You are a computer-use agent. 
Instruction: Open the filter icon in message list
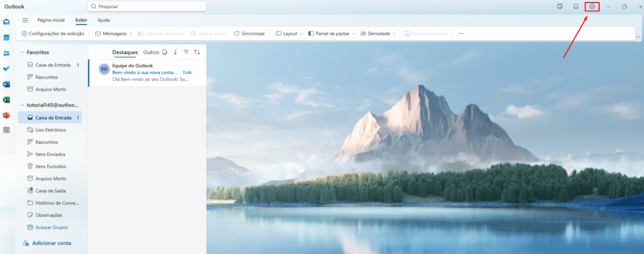click(186, 52)
